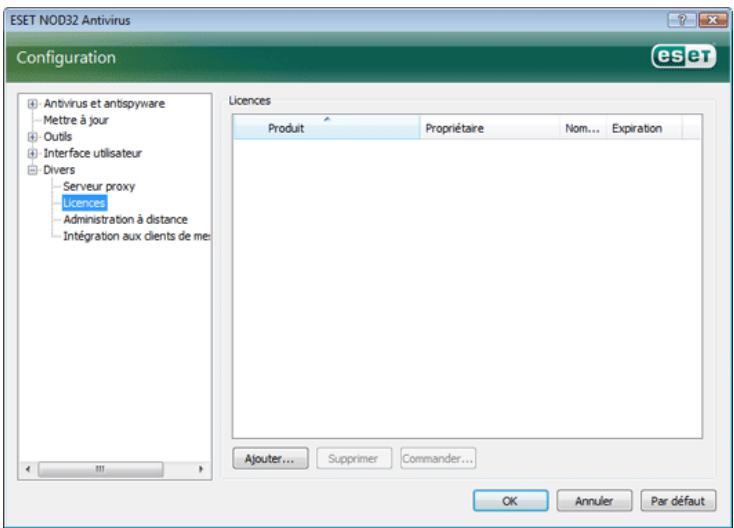This screenshot has height=528, width=734.
Task: Confirm settings with OK
Action: pyautogui.click(x=510, y=501)
